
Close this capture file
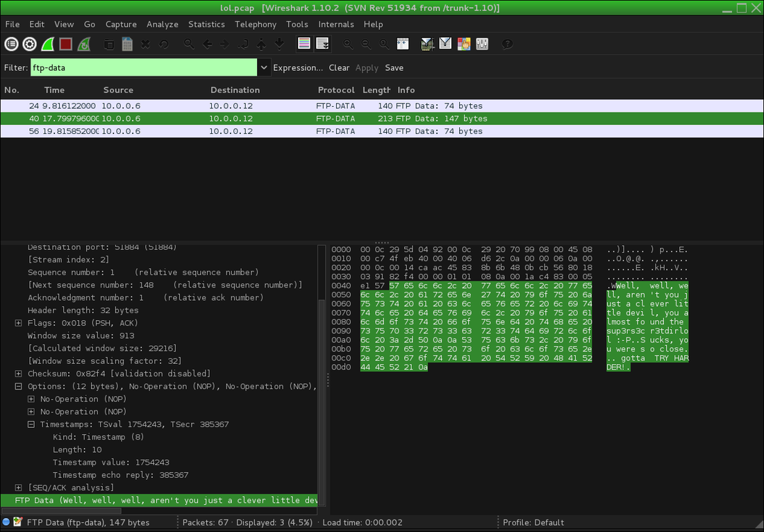[145, 44]
